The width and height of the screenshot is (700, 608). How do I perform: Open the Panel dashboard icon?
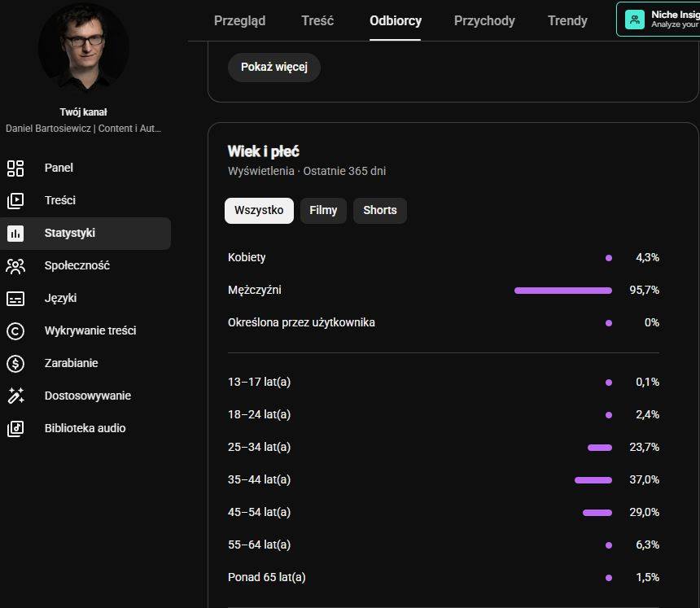(15, 168)
